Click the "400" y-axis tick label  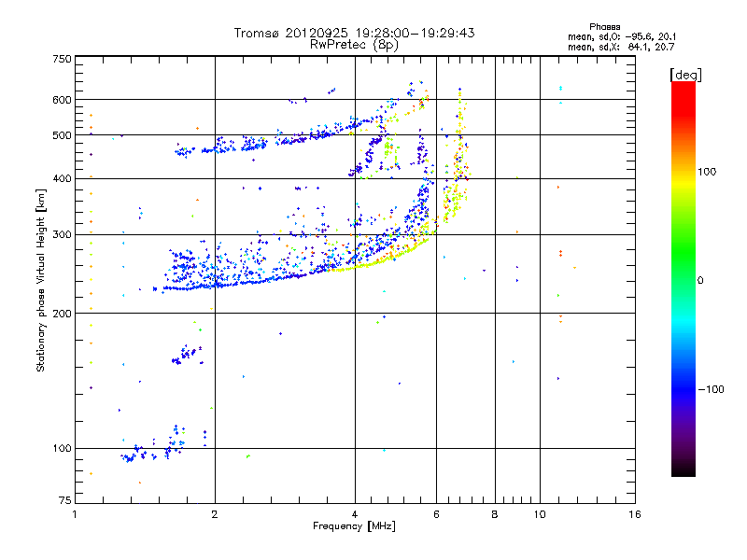62,178
